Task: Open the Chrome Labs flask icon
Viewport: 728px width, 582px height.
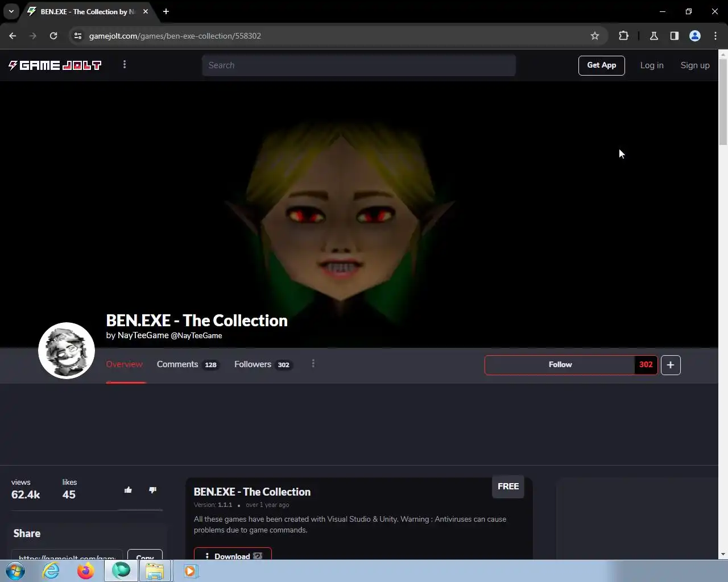Action: pyautogui.click(x=654, y=36)
